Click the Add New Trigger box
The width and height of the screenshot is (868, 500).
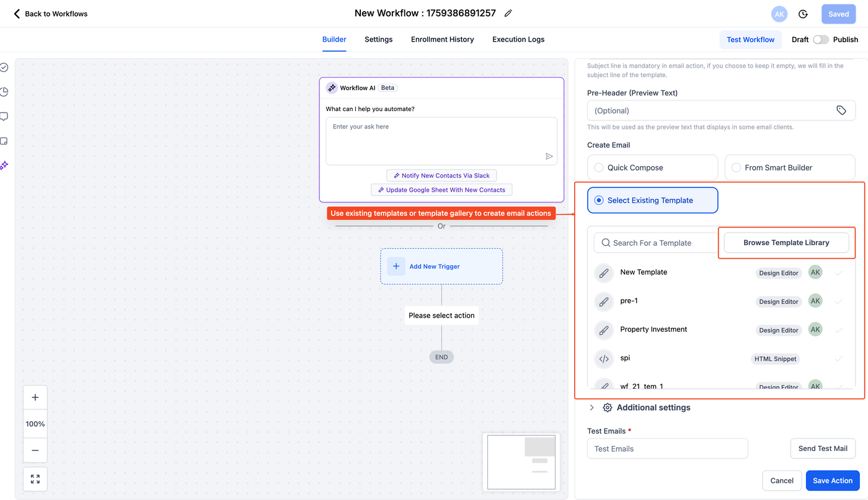[x=441, y=267]
